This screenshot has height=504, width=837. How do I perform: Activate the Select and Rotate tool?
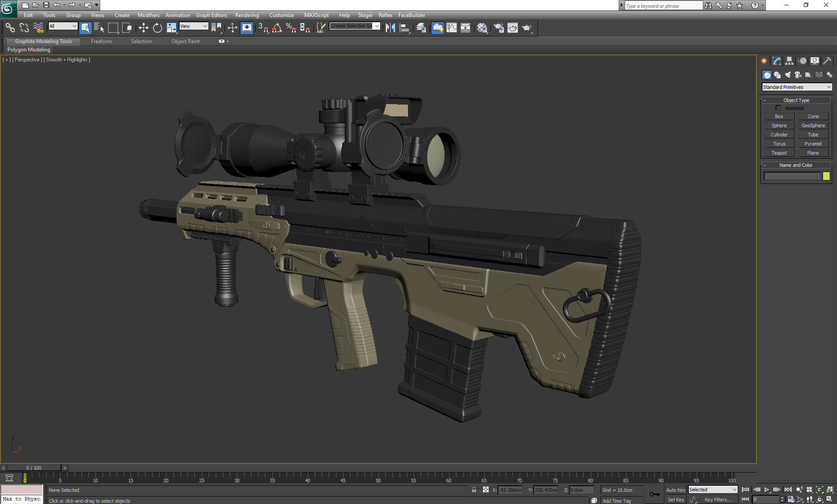[157, 28]
